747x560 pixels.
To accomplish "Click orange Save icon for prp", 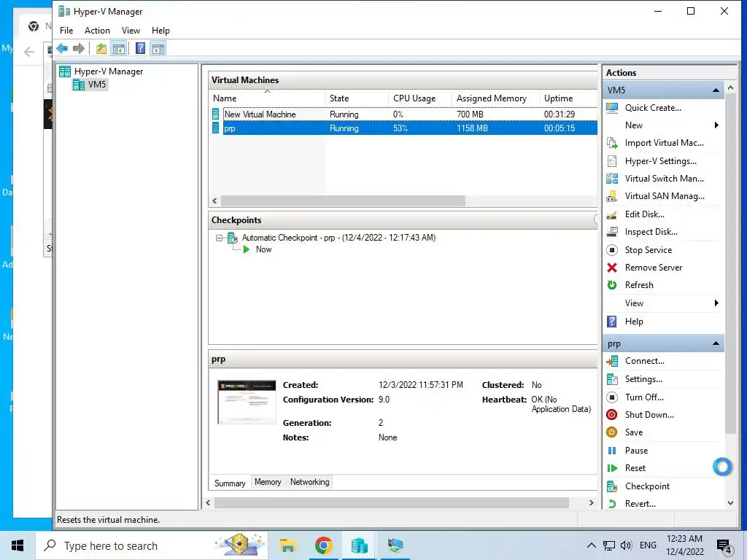I will pos(612,432).
